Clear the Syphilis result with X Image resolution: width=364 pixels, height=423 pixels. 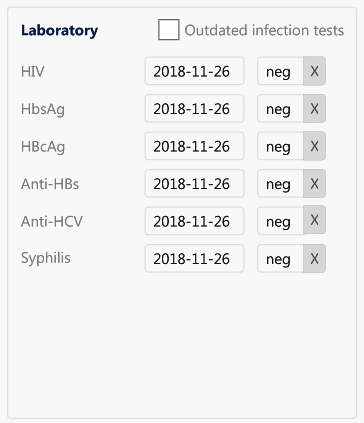(x=314, y=259)
